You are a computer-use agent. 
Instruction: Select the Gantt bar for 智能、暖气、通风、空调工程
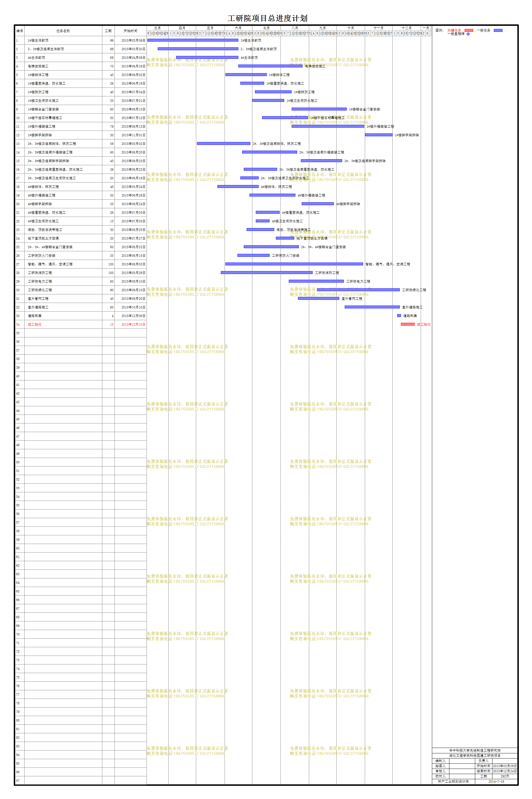(294, 264)
